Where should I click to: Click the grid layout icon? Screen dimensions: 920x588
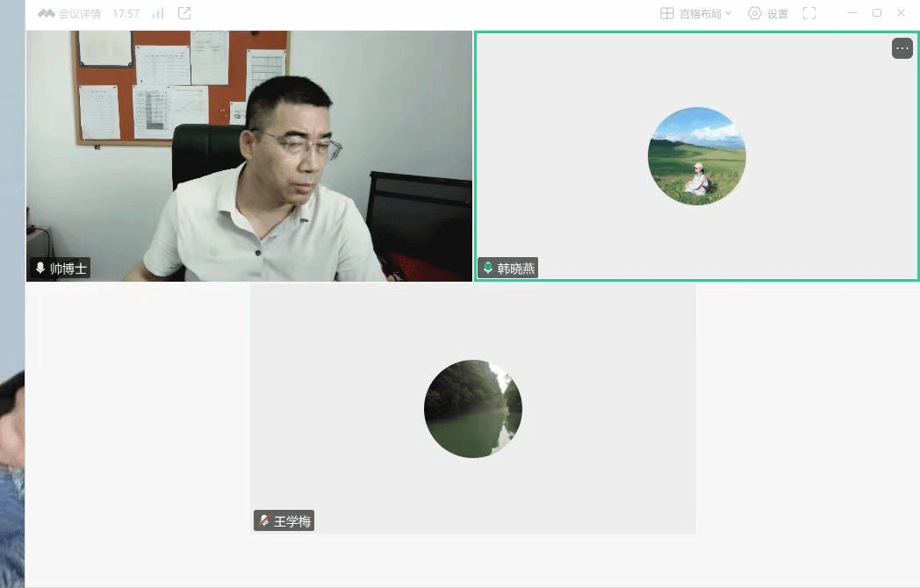pyautogui.click(x=667, y=14)
